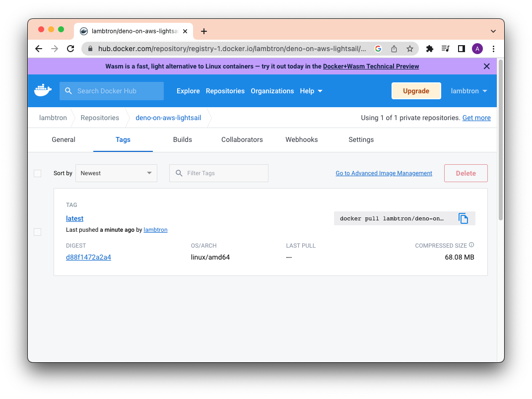Click Go to Advanced Image Management
Screen dimensions: 532x399
pyautogui.click(x=384, y=173)
